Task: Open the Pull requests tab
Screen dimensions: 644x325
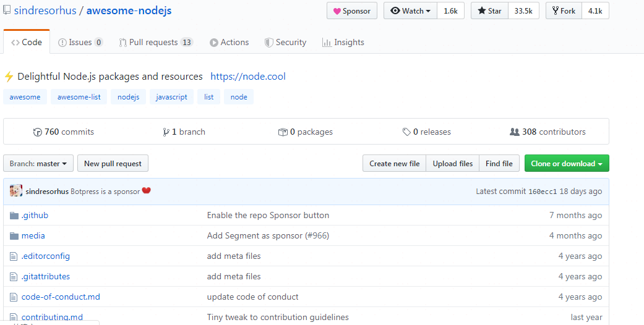Action: (161, 43)
